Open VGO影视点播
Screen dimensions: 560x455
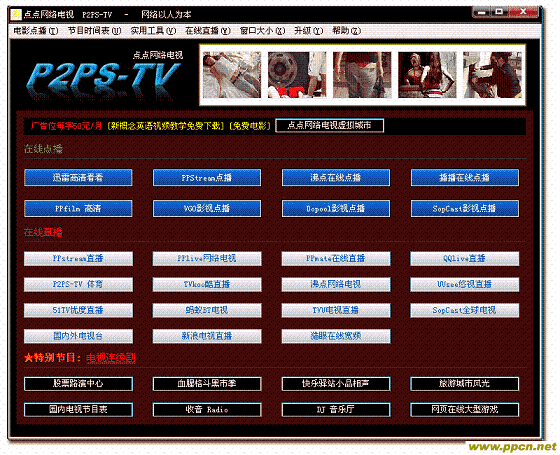point(207,209)
